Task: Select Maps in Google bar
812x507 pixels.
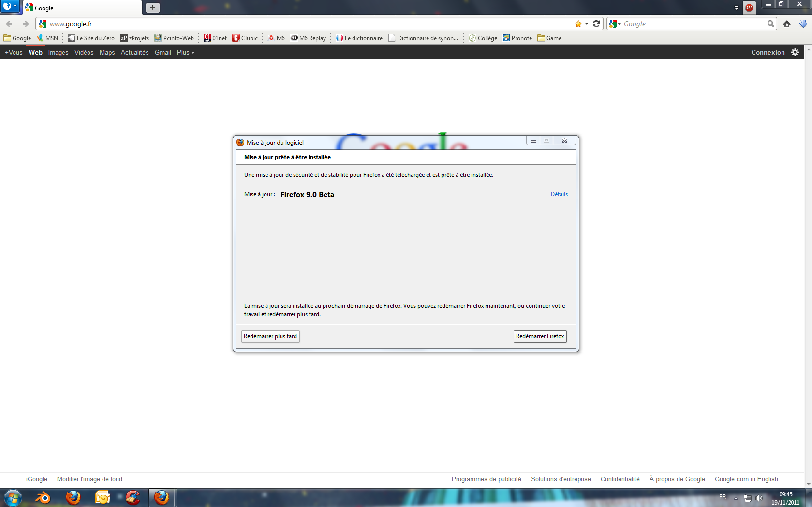Action: point(107,52)
